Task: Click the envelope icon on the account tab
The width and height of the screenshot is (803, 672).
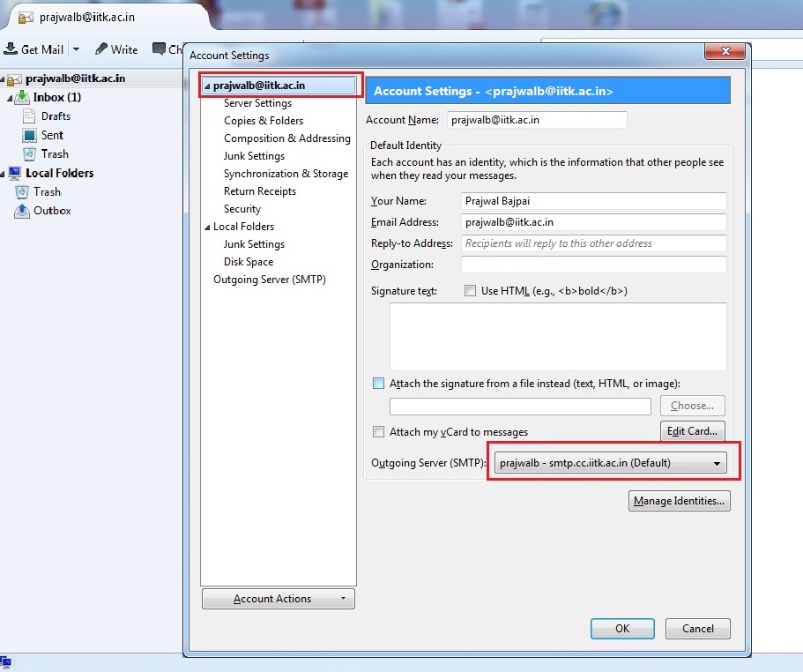Action: coord(26,18)
